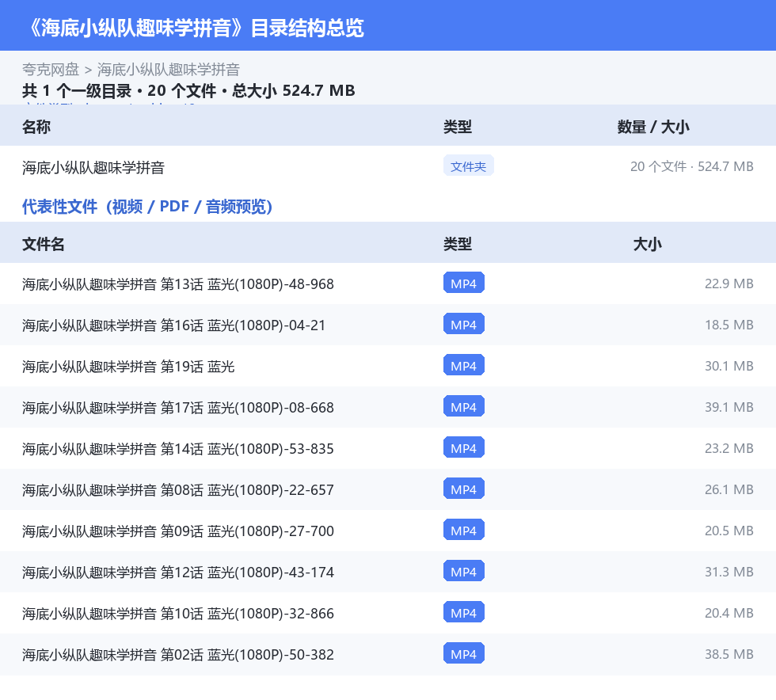
Task: Click MP4 badge in 第02话 row
Action: pos(464,653)
